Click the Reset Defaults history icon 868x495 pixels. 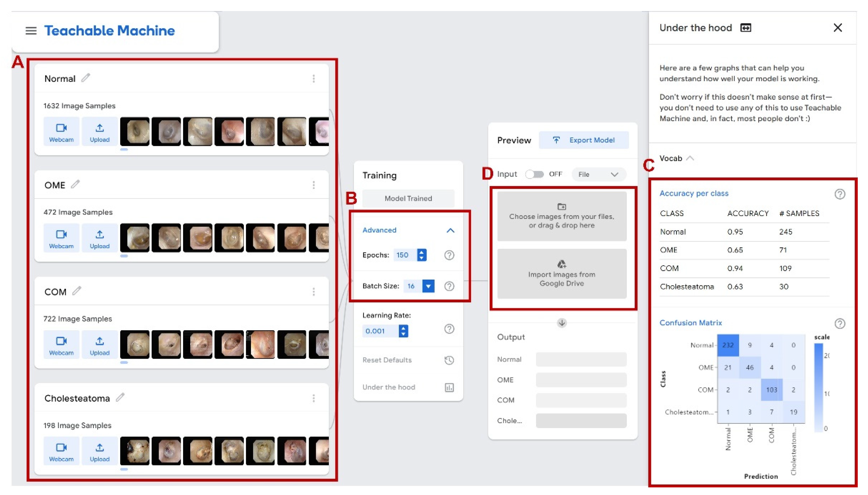(449, 360)
